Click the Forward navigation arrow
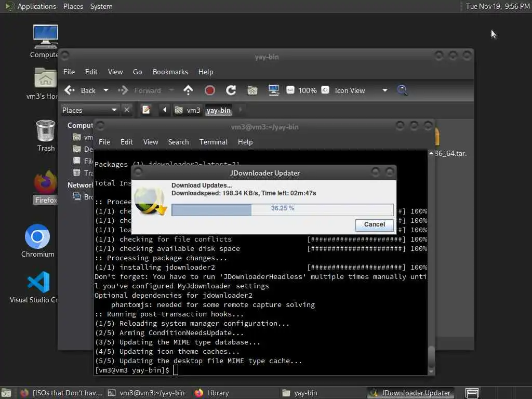 [x=123, y=90]
